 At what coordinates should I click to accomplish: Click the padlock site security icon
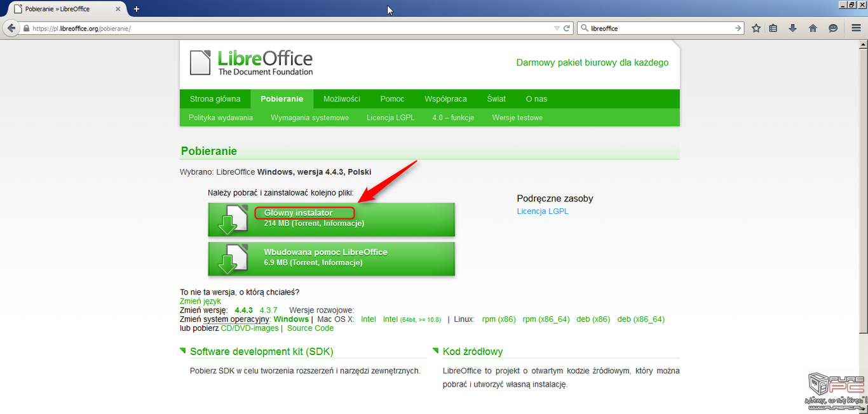(26, 29)
